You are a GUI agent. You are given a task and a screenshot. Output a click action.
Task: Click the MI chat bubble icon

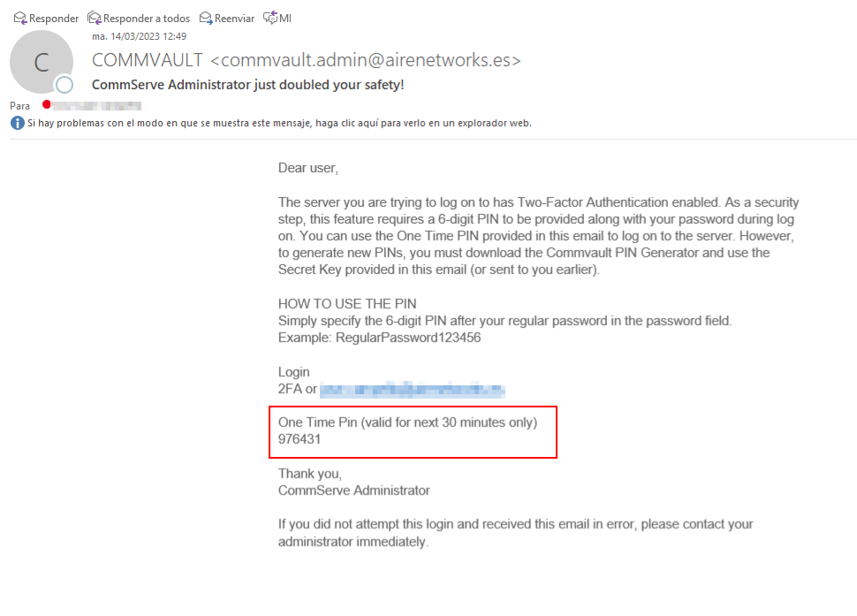coord(270,18)
